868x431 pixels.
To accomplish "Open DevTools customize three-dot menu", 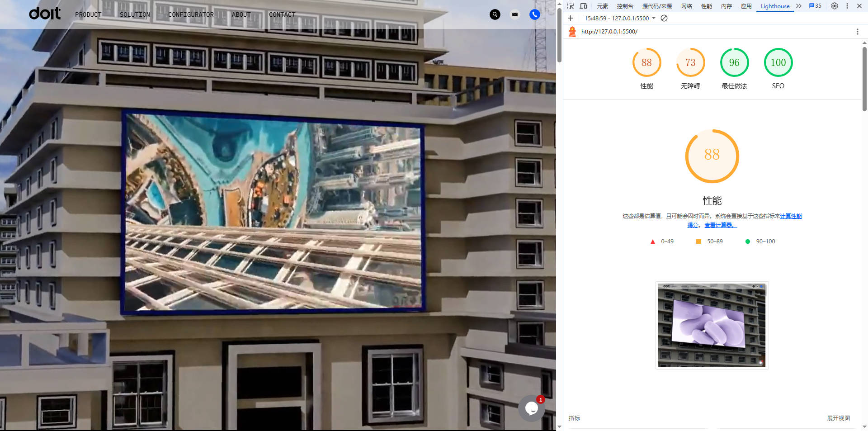I will [847, 6].
